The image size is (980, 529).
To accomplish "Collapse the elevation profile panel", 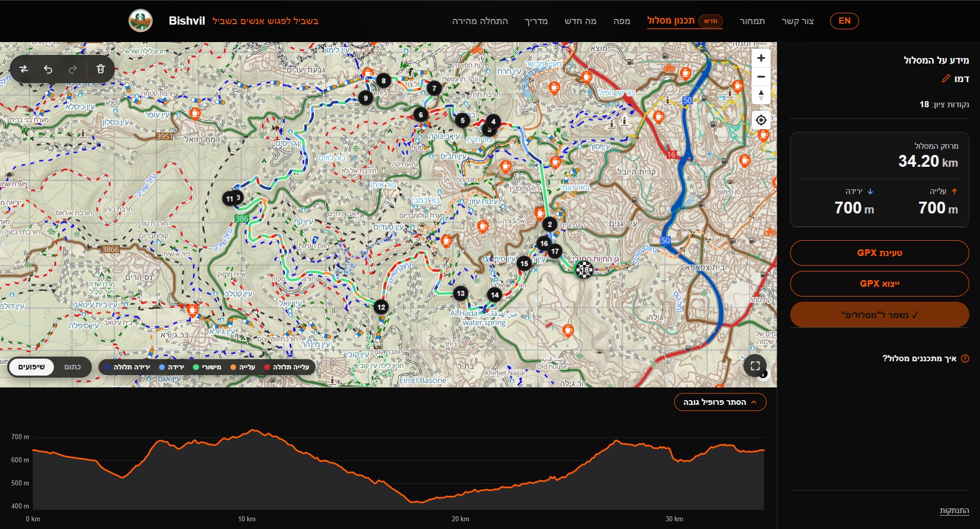I will [720, 402].
